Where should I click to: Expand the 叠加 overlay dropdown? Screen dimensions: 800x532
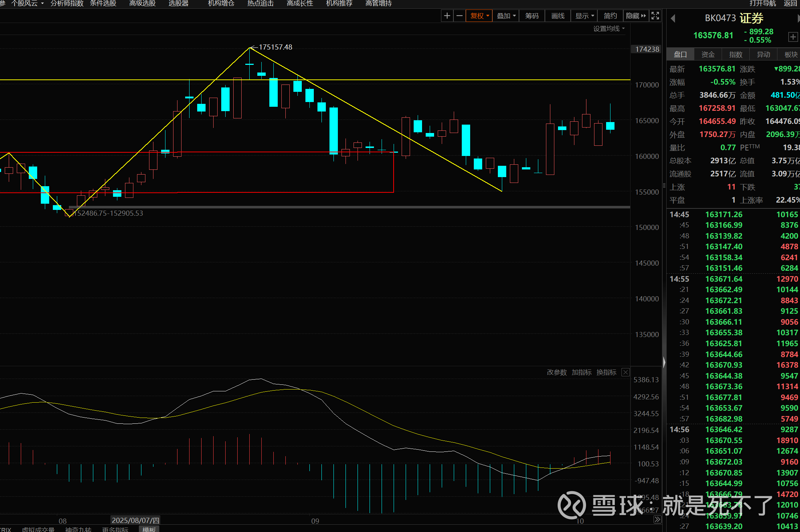(506, 16)
